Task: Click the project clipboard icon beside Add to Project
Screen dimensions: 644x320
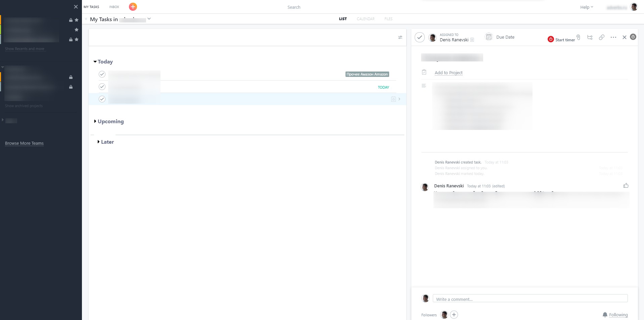Action: click(424, 72)
